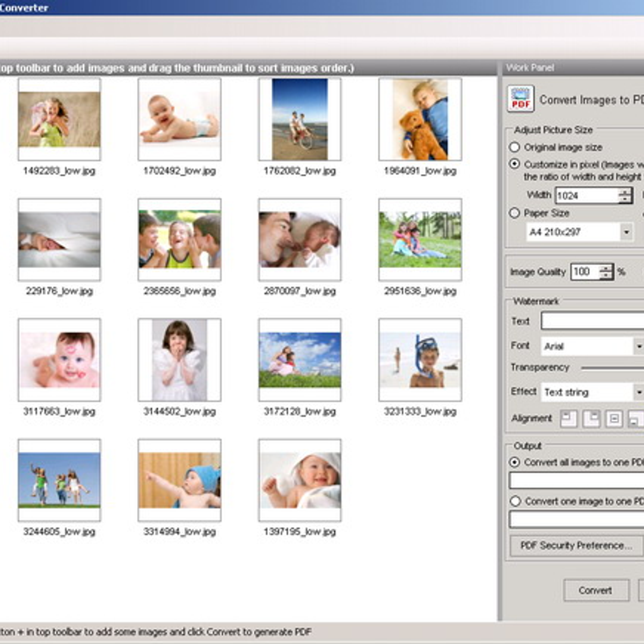Open the Text string effect dropdown
Image resolution: width=644 pixels, height=644 pixels.
pos(638,392)
